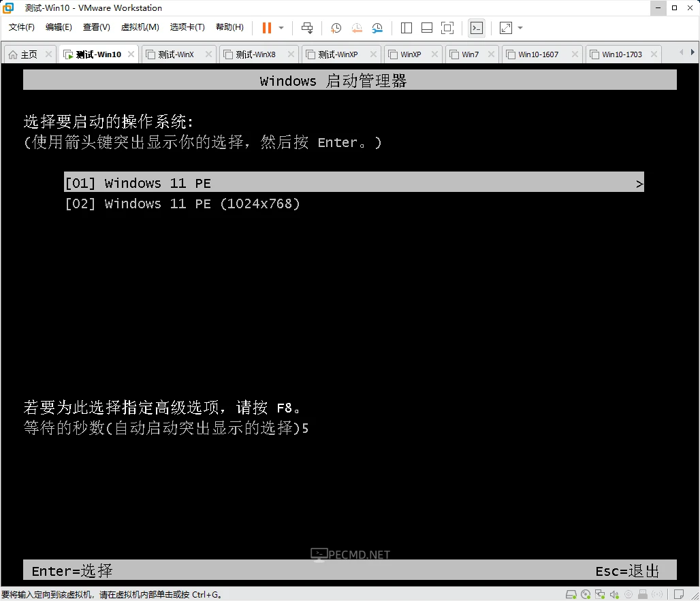Click the network adapter status icon
700x601 pixels.
point(600,594)
